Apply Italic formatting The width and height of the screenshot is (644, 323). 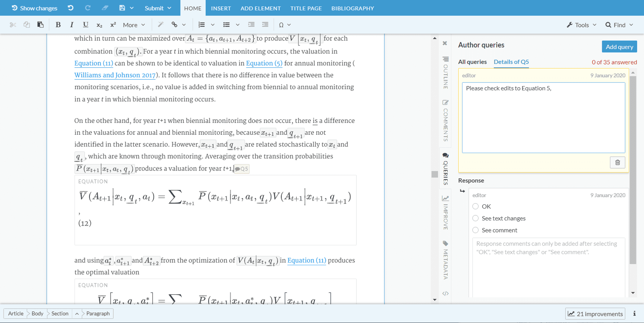point(72,25)
